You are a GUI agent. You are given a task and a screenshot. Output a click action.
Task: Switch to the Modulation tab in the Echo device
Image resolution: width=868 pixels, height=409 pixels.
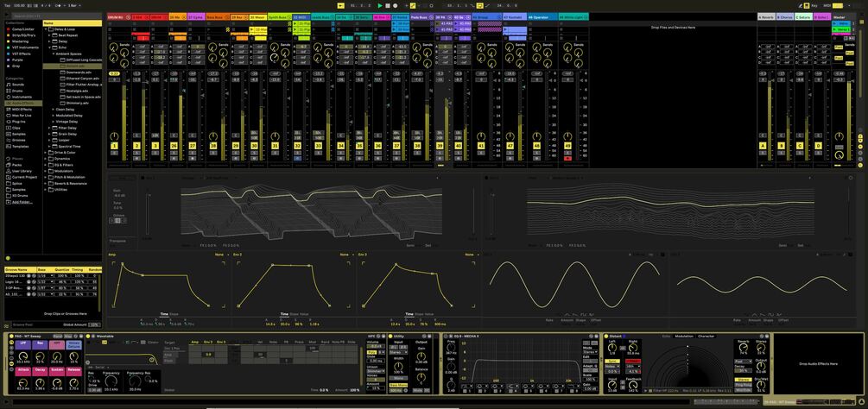point(684,336)
